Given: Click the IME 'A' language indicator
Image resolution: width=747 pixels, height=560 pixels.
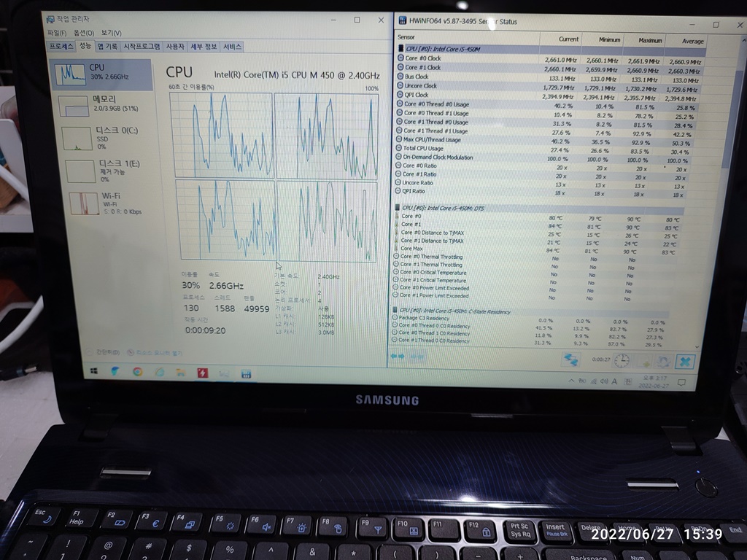Looking at the screenshot, I should point(614,381).
